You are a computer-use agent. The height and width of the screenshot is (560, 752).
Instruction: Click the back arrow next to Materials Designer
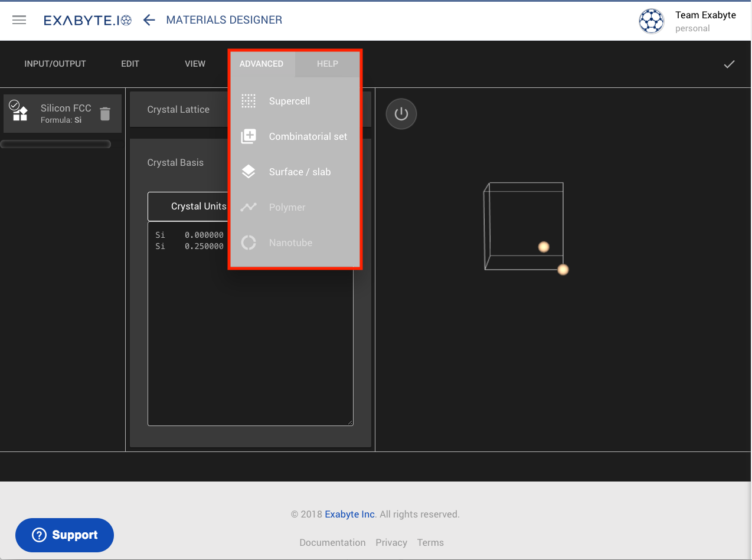149,20
